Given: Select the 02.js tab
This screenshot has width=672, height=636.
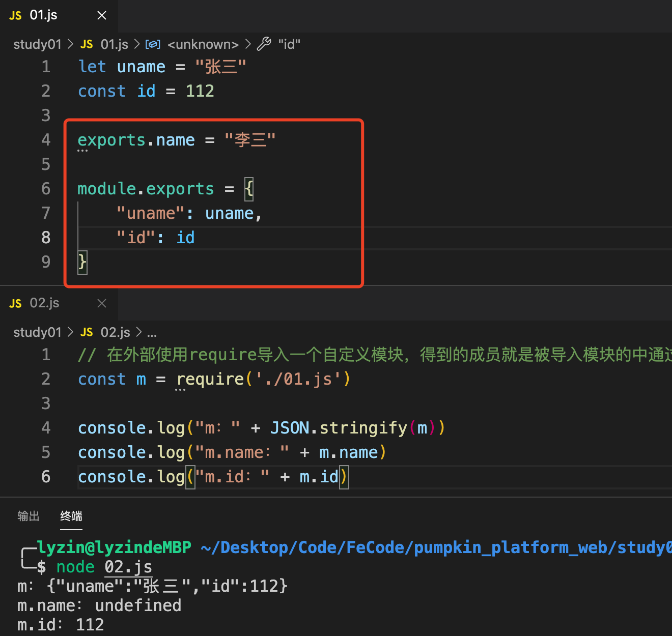Looking at the screenshot, I should [59, 303].
